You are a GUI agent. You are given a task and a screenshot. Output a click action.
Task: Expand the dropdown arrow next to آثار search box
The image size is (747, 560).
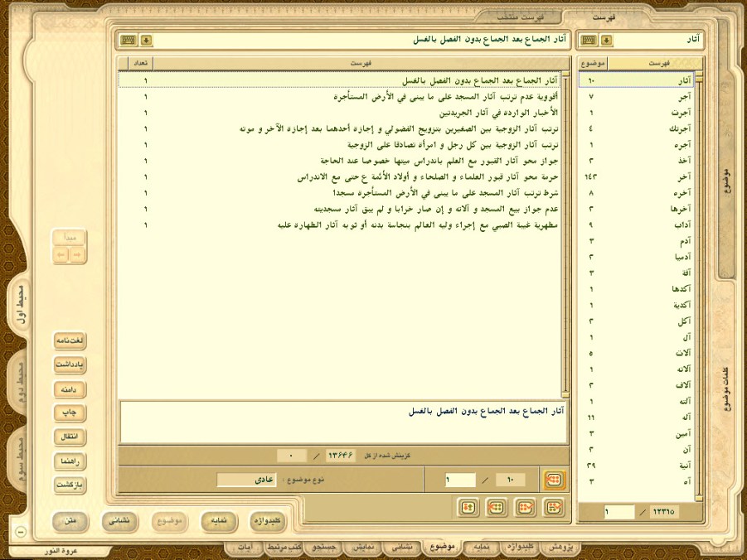click(x=607, y=40)
